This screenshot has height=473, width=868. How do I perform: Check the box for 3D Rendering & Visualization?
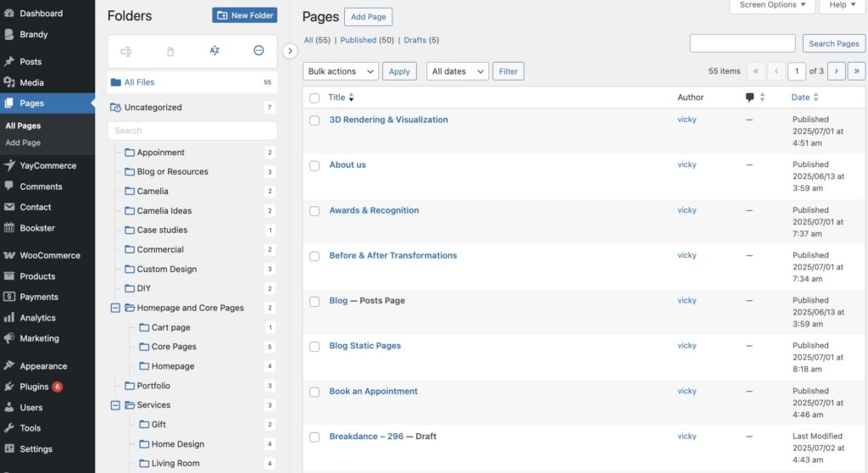click(x=314, y=120)
